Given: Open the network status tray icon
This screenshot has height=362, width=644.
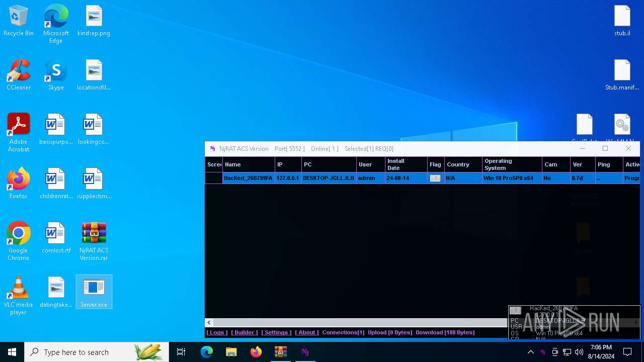Looking at the screenshot, I should pyautogui.click(x=567, y=352).
